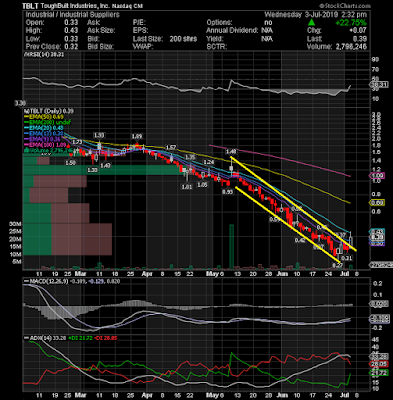393x400 pixels.
Task: Click the tall green volume spike bar in May
Action: 231,247
